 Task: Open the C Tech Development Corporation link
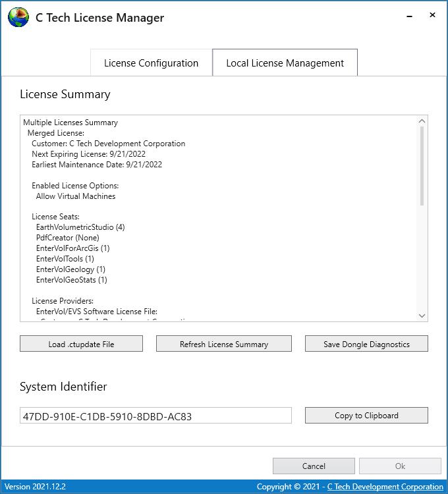click(385, 487)
